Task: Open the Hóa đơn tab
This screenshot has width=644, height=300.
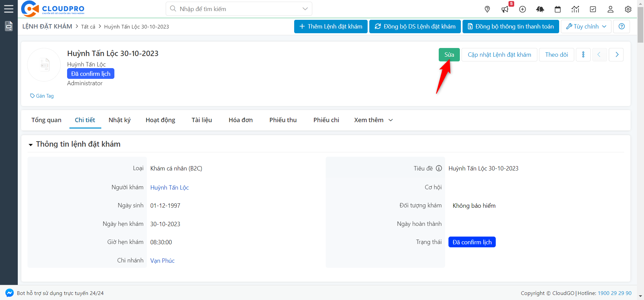Action: (x=240, y=120)
